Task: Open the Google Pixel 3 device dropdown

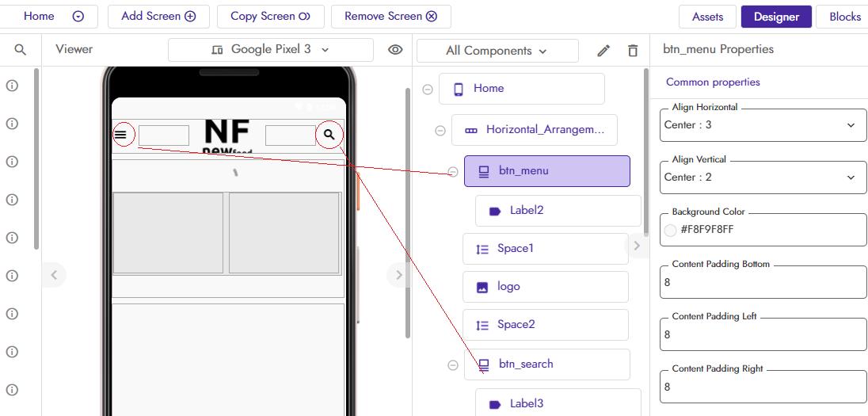Action: coord(271,50)
